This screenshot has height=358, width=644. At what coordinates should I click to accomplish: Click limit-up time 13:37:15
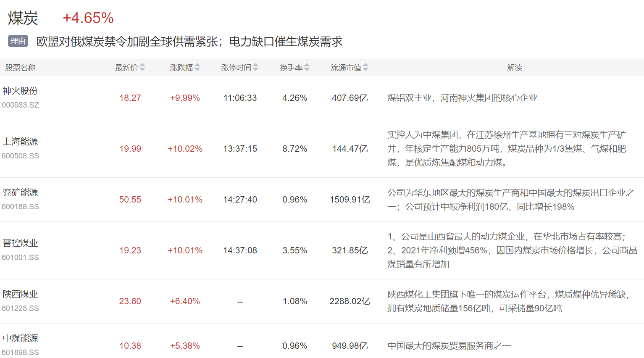tap(240, 149)
